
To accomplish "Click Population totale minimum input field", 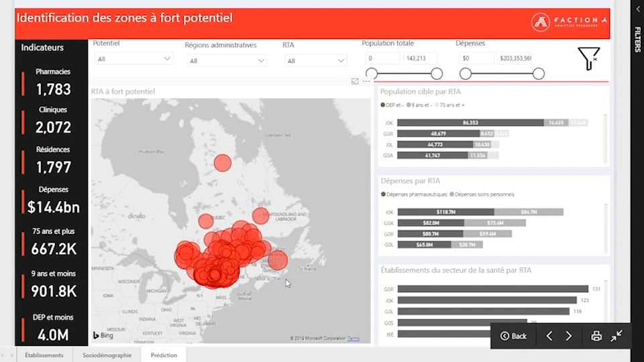I will coord(382,58).
